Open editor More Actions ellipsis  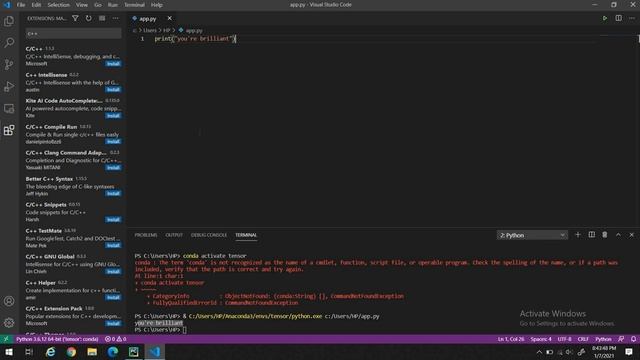pyautogui.click(x=632, y=18)
